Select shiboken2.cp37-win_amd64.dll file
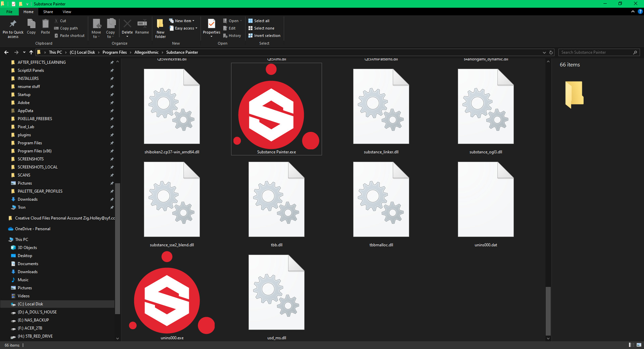Viewport: 644px width, 349px height. coord(172,111)
